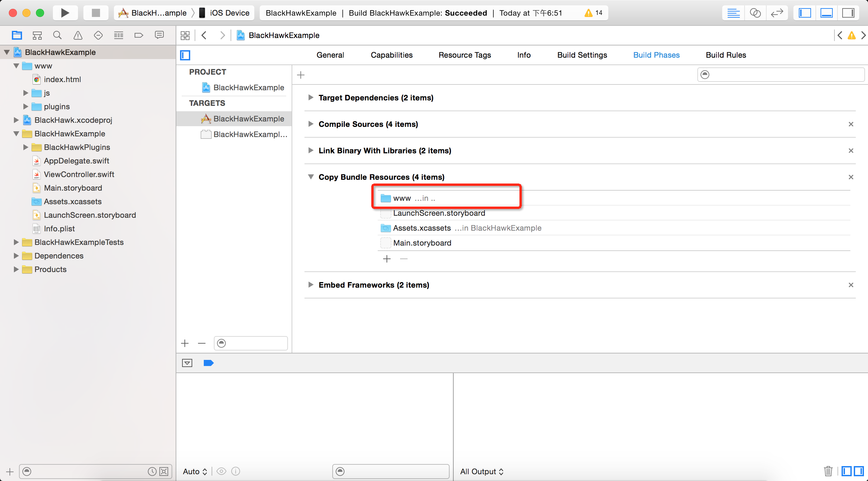Expand the Products folder

pos(16,269)
